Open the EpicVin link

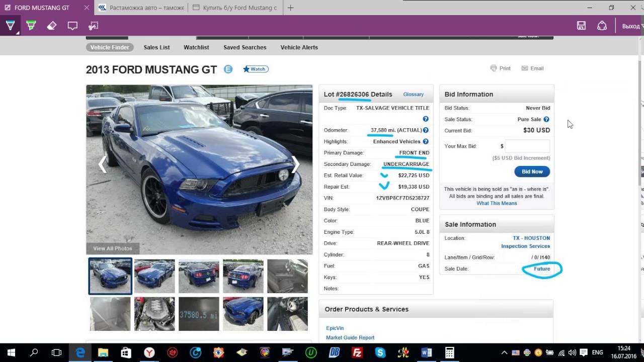[x=335, y=328]
